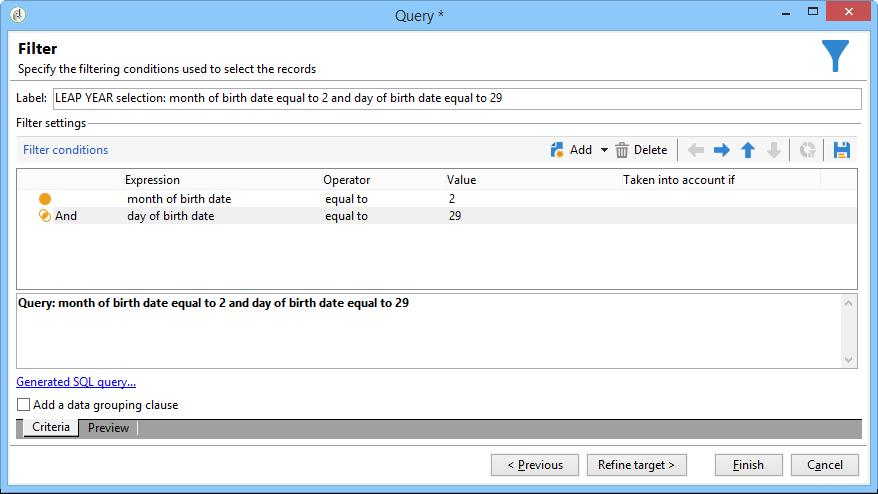Check Add a data grouping clause
878x494 pixels.
[x=23, y=405]
